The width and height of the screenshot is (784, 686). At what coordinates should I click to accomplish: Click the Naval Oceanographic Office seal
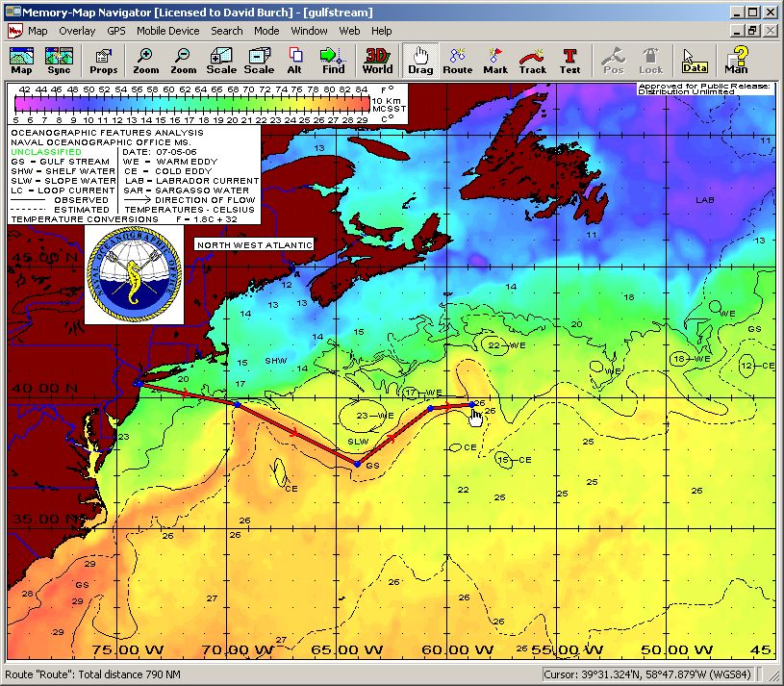[134, 274]
